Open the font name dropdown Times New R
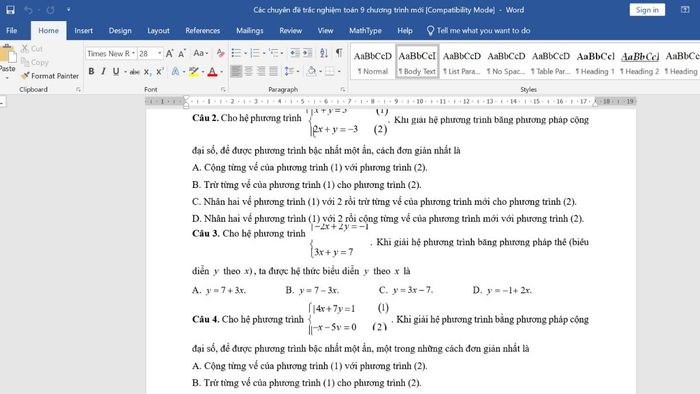The width and height of the screenshot is (700, 394). point(133,54)
